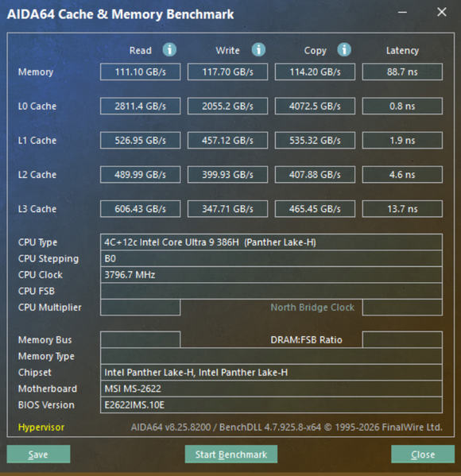This screenshot has height=476, width=461.
Task: Click the CPU Clock field
Action: [x=271, y=275]
